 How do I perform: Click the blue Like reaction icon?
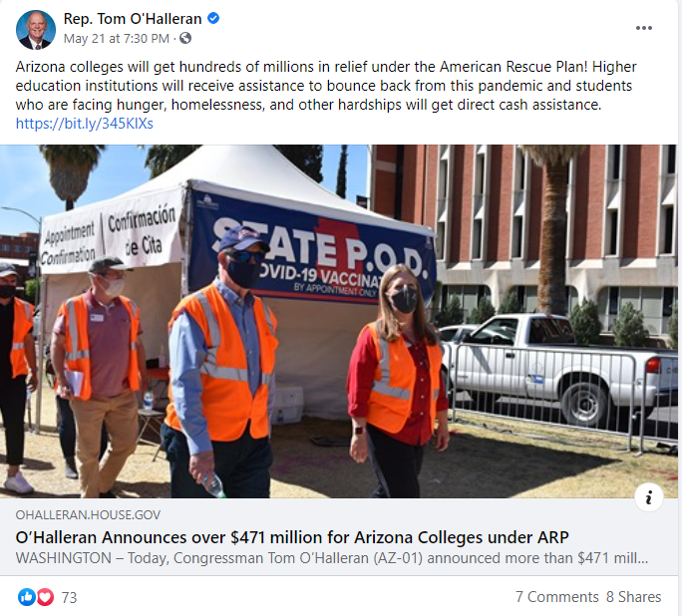click(x=26, y=597)
